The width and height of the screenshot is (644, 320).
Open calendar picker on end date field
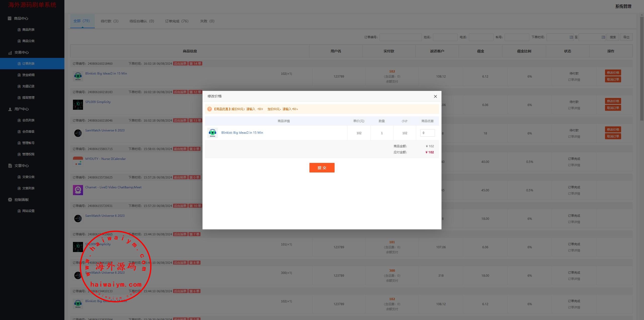(603, 37)
